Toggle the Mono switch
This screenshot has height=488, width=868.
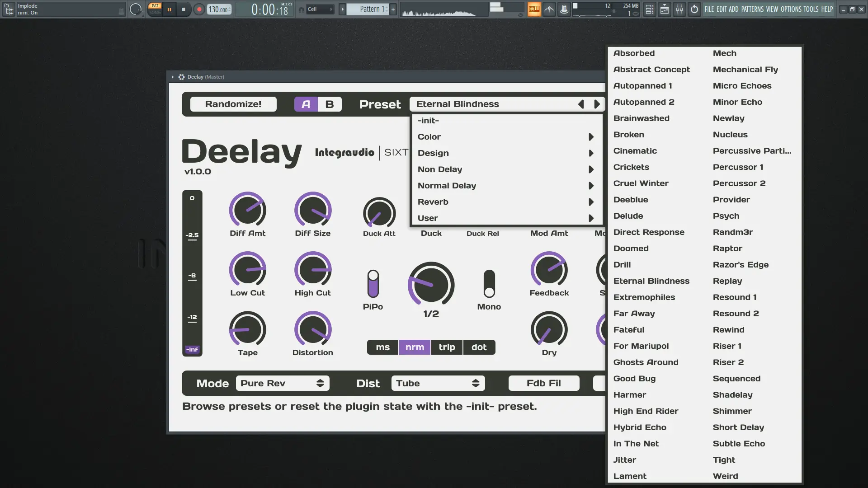(x=489, y=284)
